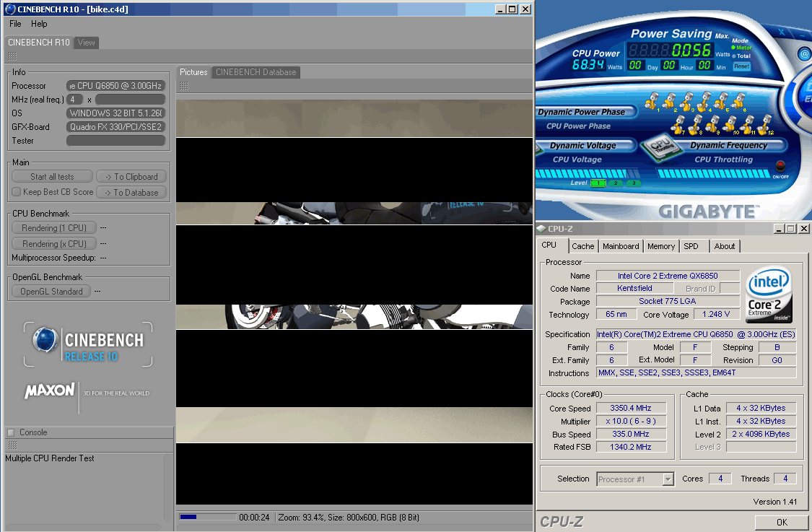Viewport: 812px width, 532px height.
Task: Click the CPU Throttling chip icon
Action: tap(660, 145)
